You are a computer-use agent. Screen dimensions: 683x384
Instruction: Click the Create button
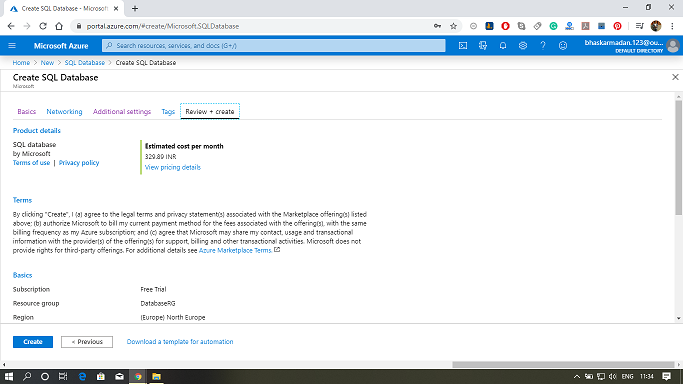(x=33, y=342)
